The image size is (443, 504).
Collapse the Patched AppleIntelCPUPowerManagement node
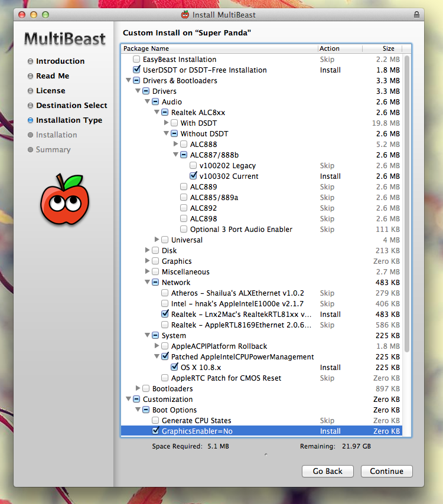coord(157,356)
